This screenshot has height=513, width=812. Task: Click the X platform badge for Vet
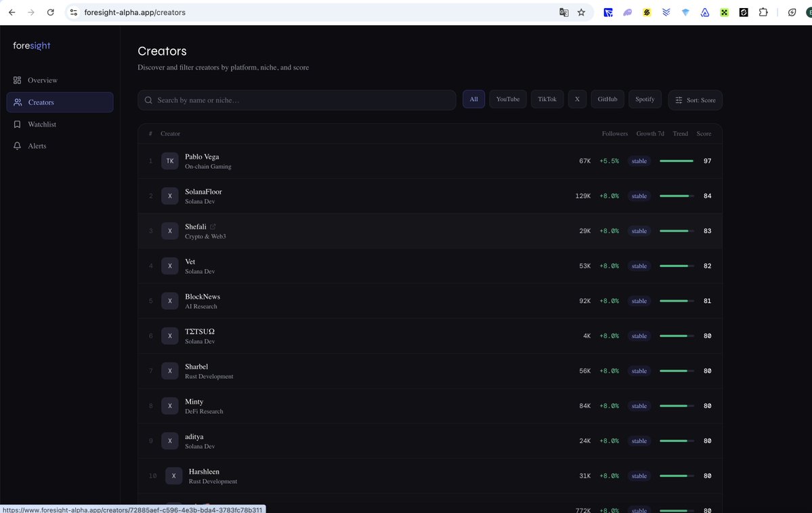pyautogui.click(x=170, y=266)
